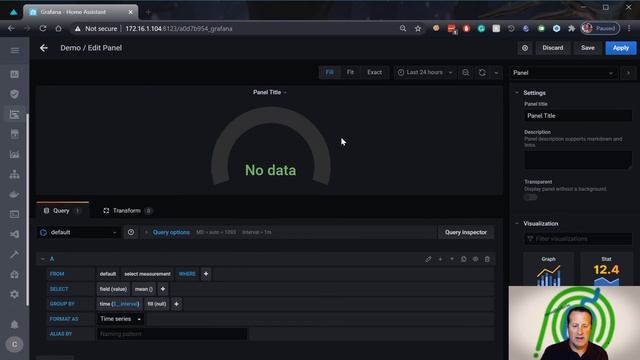640x360 pixels.
Task: Click the time ($__interval) segment
Action: [x=119, y=304]
